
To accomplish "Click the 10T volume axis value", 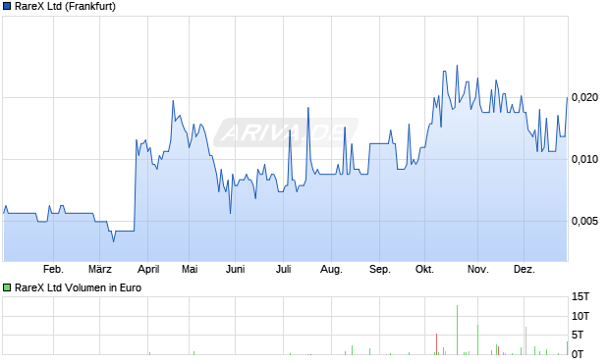I will pos(581,317).
